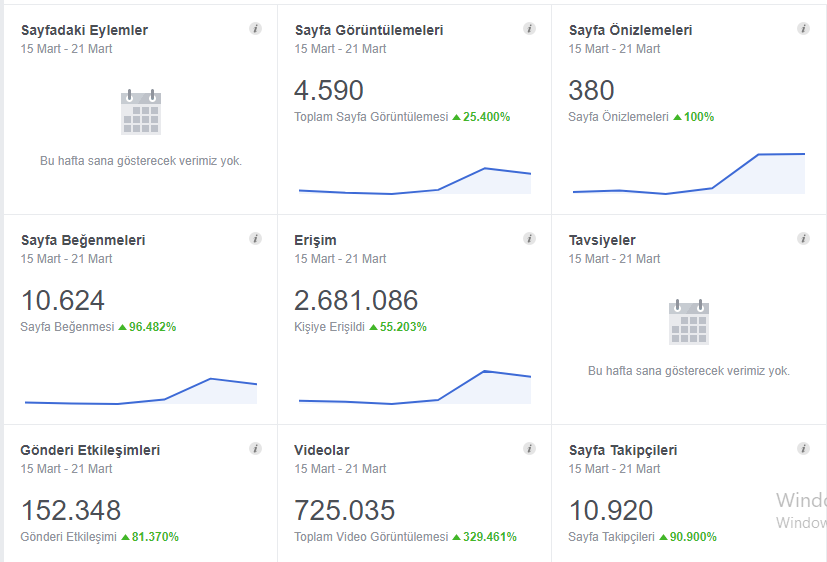
Task: Open Sayfa Beğenmeleri title
Action: (83, 240)
